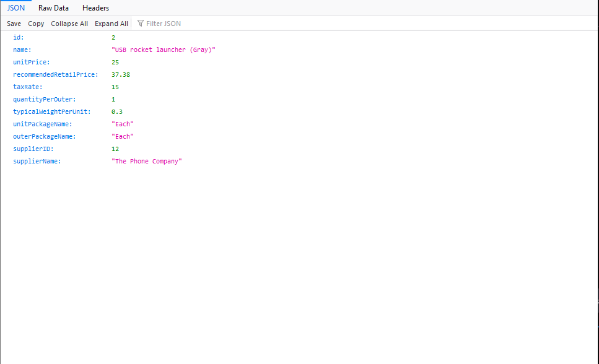This screenshot has height=364, width=599.
Task: Click the outerPackageName key
Action: (x=44, y=136)
